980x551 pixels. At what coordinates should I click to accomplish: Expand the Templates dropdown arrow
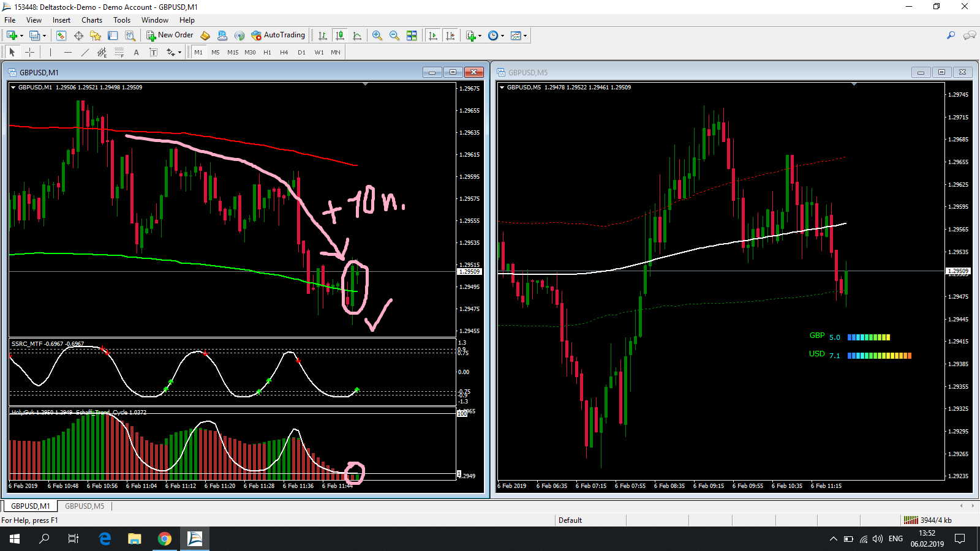pos(525,36)
